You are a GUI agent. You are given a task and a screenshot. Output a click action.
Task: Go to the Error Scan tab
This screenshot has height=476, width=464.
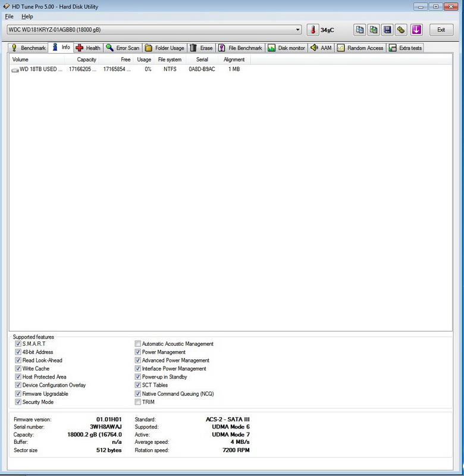123,48
